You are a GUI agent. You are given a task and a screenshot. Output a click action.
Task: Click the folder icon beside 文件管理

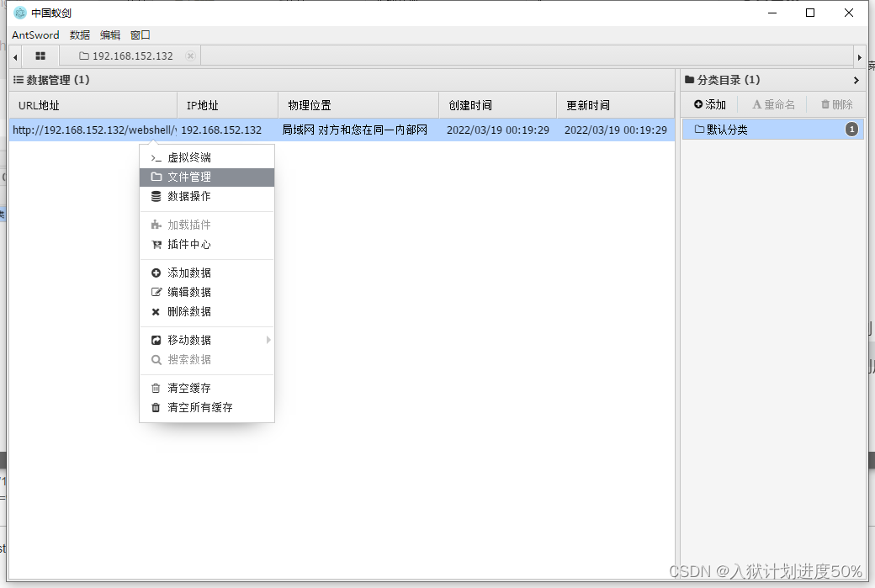point(156,177)
